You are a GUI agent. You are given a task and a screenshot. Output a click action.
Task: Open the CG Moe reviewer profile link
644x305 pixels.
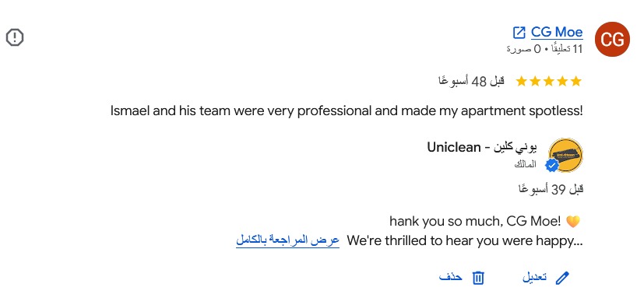pyautogui.click(x=557, y=32)
